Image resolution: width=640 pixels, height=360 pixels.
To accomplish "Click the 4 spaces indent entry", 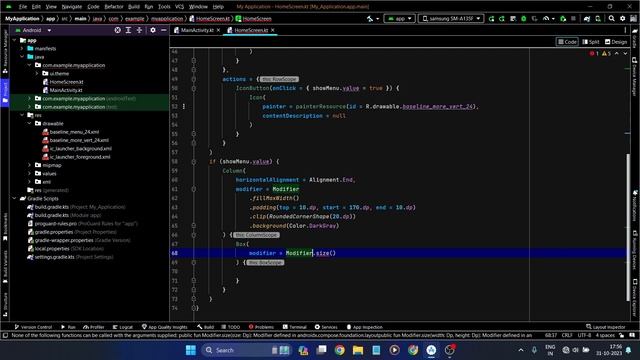I will [605, 335].
